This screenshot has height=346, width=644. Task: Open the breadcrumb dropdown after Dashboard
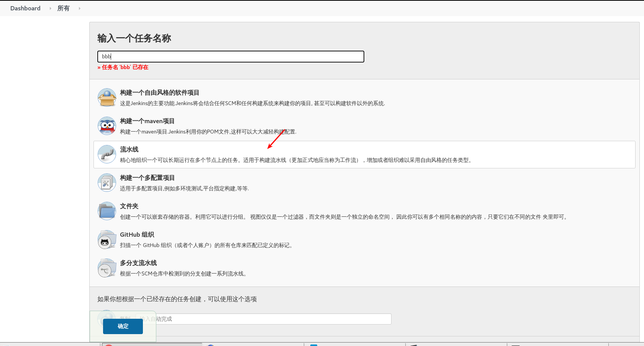(50, 8)
